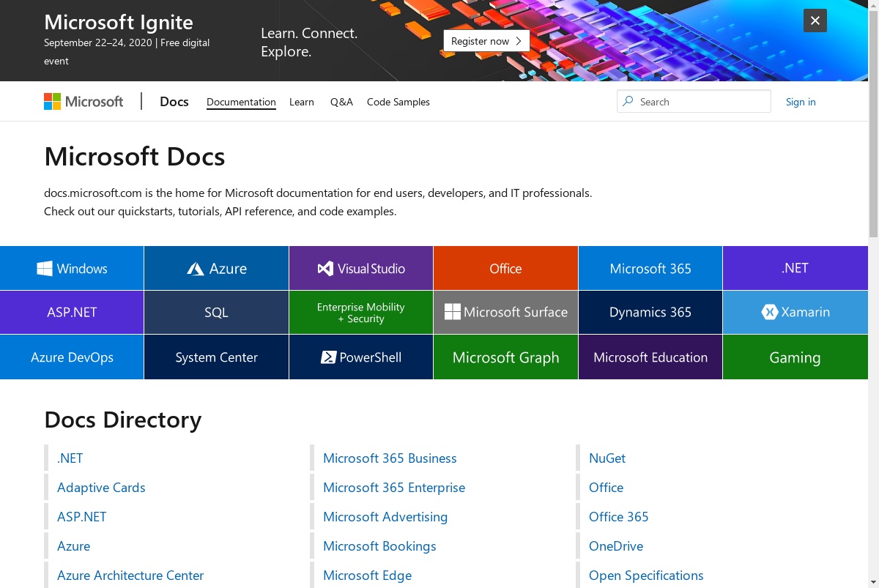Viewport: 879px width, 588px height.
Task: Open NuGet directory link
Action: [x=607, y=458]
